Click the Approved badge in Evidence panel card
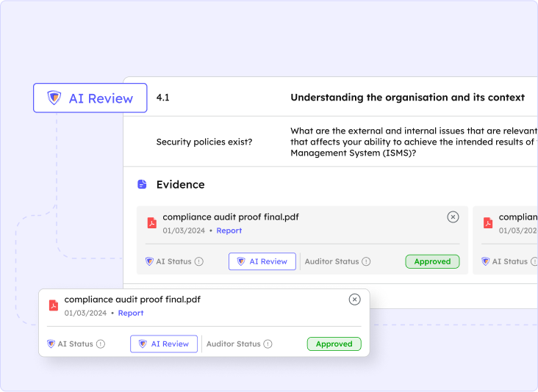Screen dimensions: 538x392 (432, 261)
